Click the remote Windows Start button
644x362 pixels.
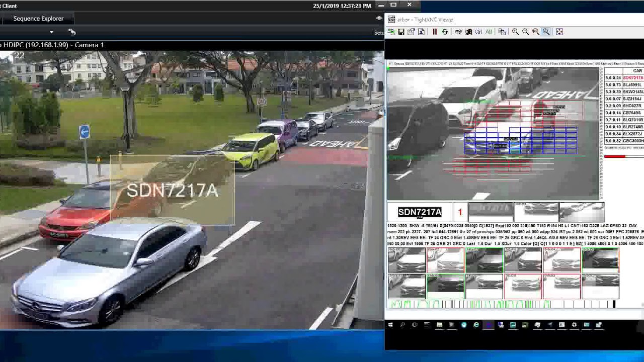click(x=390, y=325)
